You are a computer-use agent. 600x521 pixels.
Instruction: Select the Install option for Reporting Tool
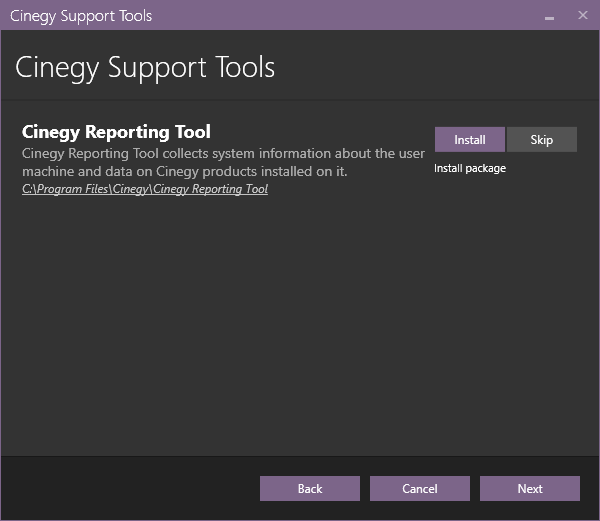pyautogui.click(x=470, y=140)
